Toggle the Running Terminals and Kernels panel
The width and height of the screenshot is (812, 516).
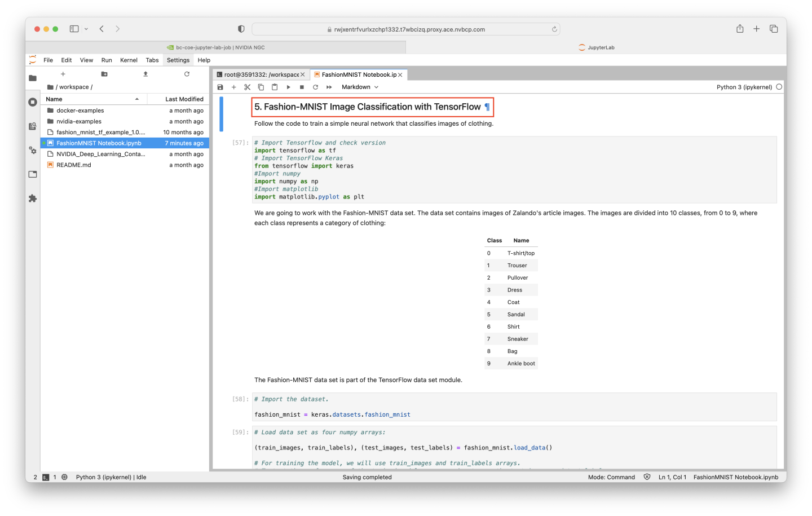click(x=33, y=102)
